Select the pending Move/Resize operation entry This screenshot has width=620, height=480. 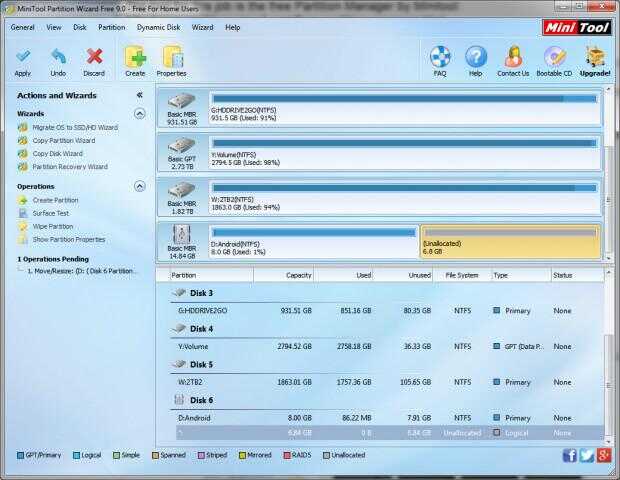tap(82, 271)
